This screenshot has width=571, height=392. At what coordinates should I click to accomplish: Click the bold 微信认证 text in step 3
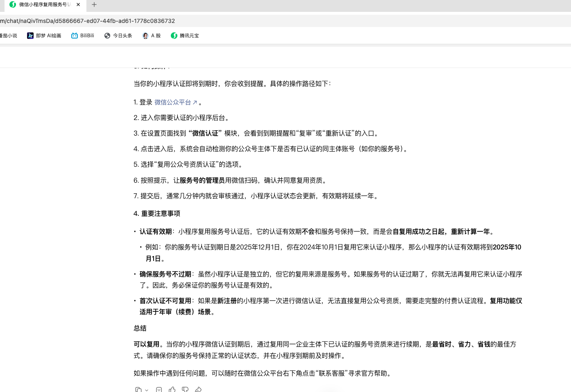(x=205, y=133)
